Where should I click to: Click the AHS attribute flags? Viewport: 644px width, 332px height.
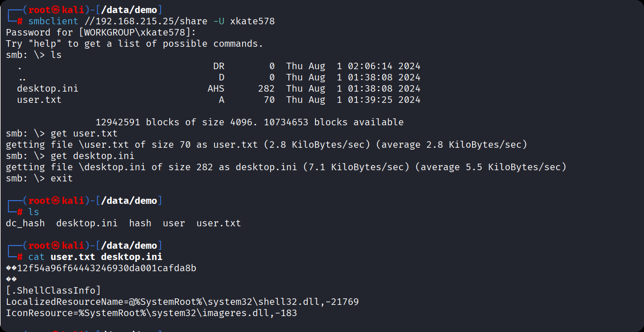(216, 88)
